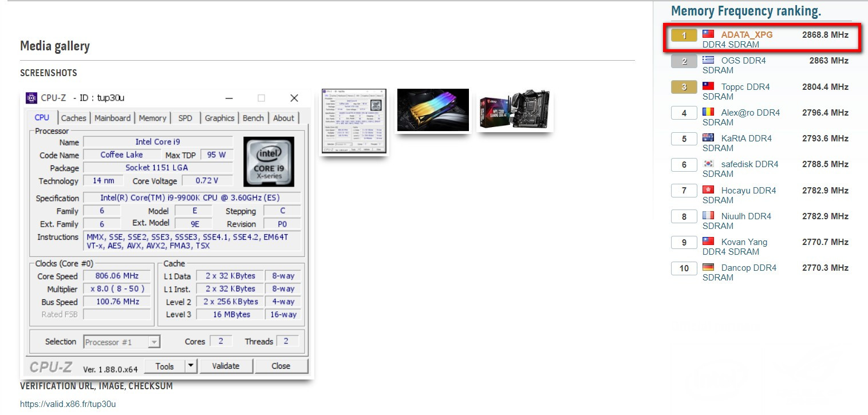Screen dimensions: 868x415
Task: Click Australian flag icon beside KaRtA
Action: click(x=708, y=138)
